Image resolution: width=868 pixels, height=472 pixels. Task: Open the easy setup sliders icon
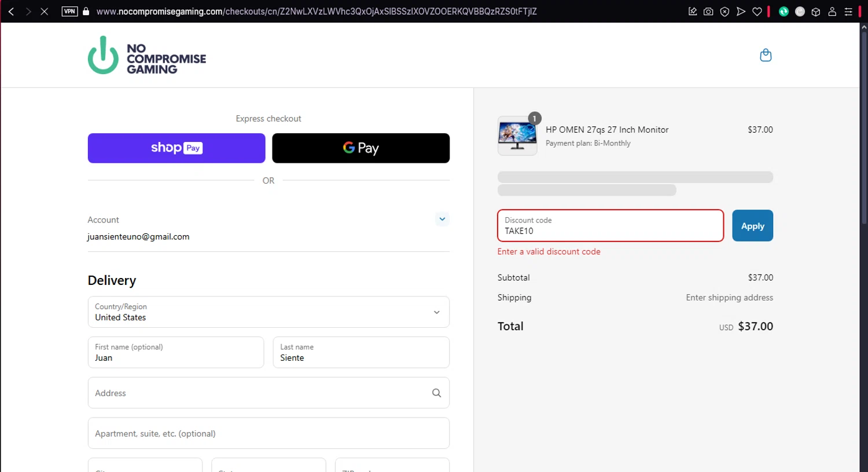pos(848,12)
